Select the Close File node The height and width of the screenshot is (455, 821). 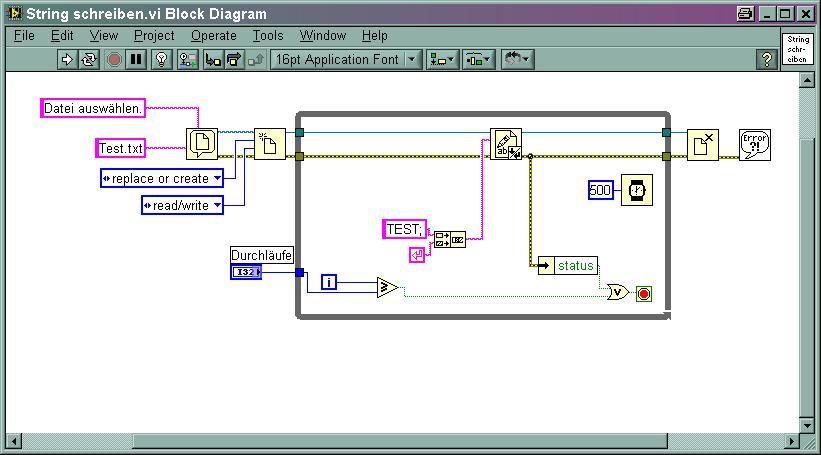pyautogui.click(x=703, y=145)
